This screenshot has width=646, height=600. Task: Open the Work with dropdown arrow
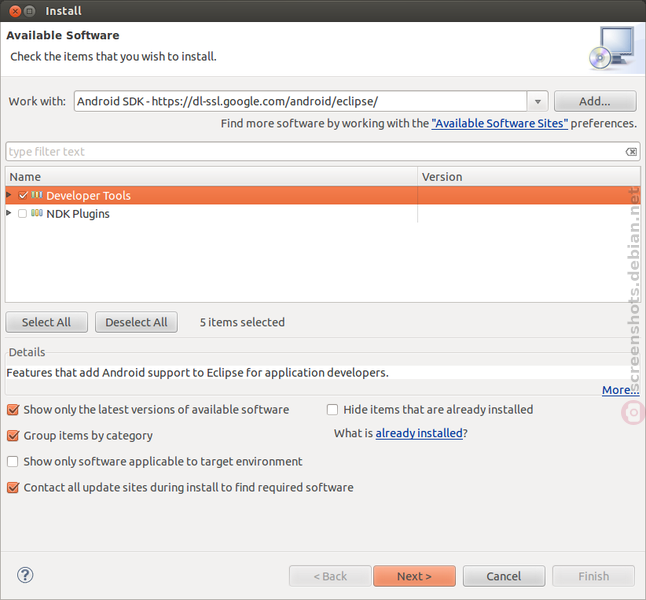538,101
